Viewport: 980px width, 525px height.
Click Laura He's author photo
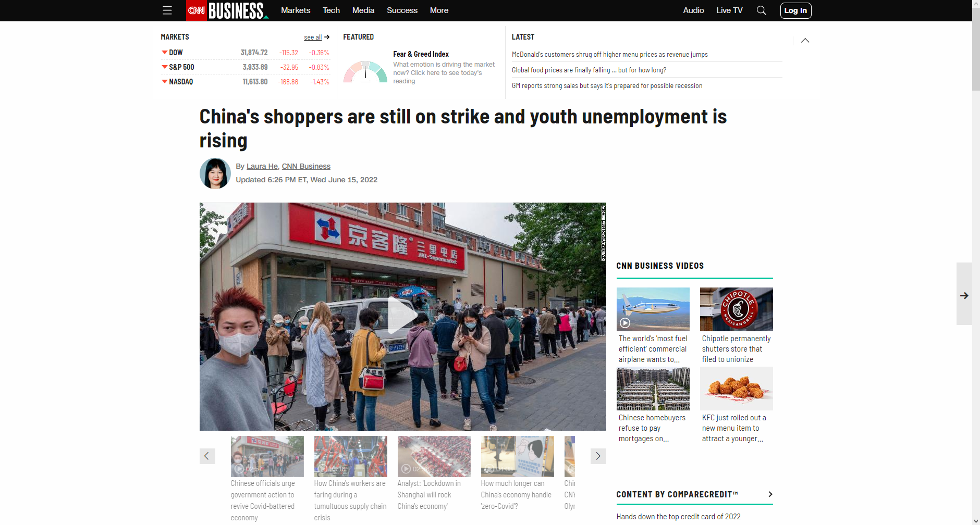tap(215, 173)
